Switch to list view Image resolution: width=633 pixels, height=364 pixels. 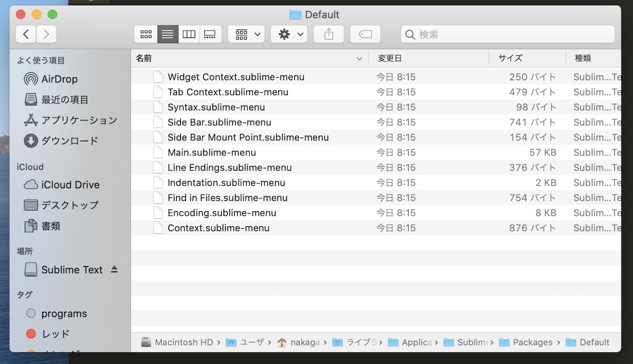click(168, 34)
